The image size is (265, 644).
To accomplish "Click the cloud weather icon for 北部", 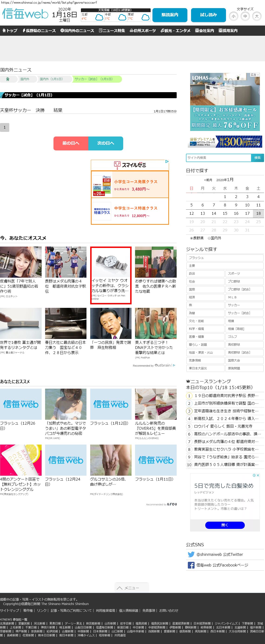I will click(99, 17).
